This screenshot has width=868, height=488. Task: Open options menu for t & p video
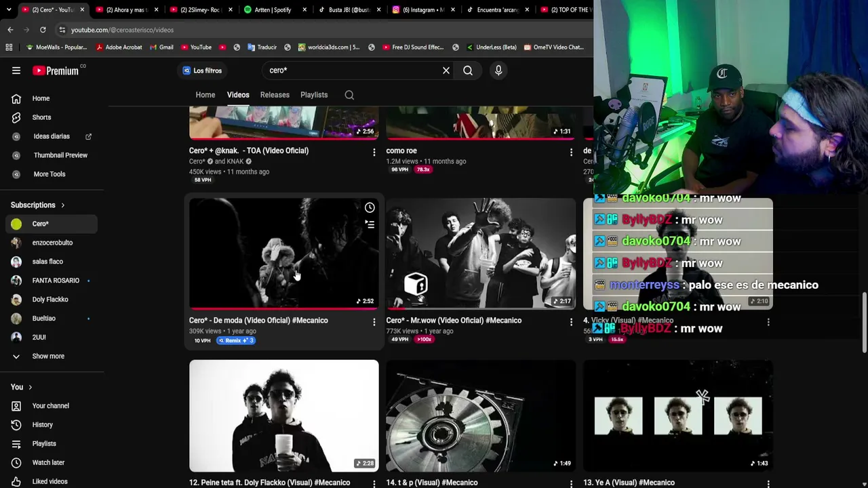571,484
